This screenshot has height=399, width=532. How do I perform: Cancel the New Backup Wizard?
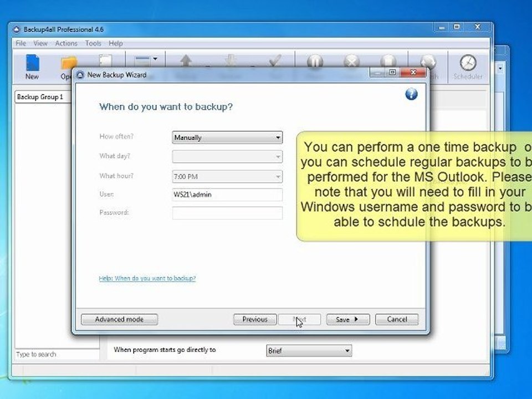[397, 319]
